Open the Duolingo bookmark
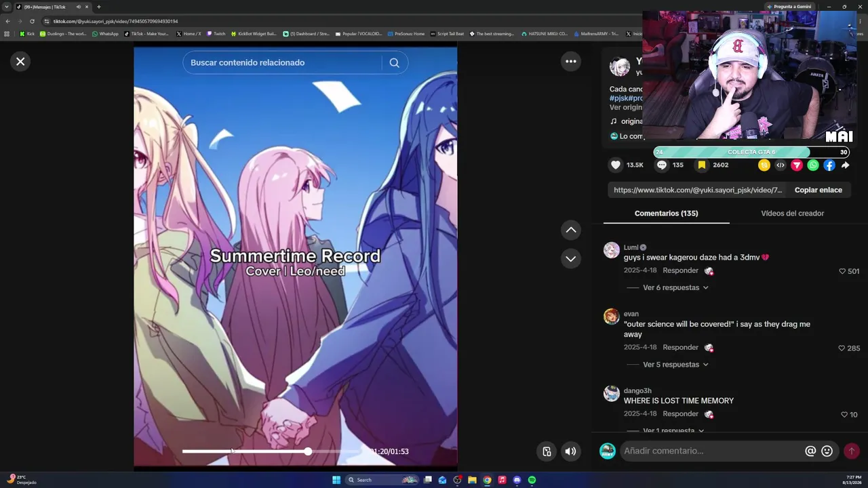The image size is (868, 488). (63, 34)
